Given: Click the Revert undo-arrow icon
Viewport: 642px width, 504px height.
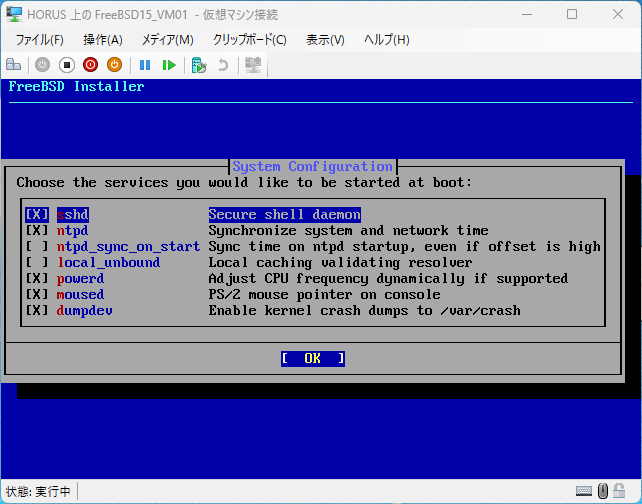Looking at the screenshot, I should click(x=223, y=65).
